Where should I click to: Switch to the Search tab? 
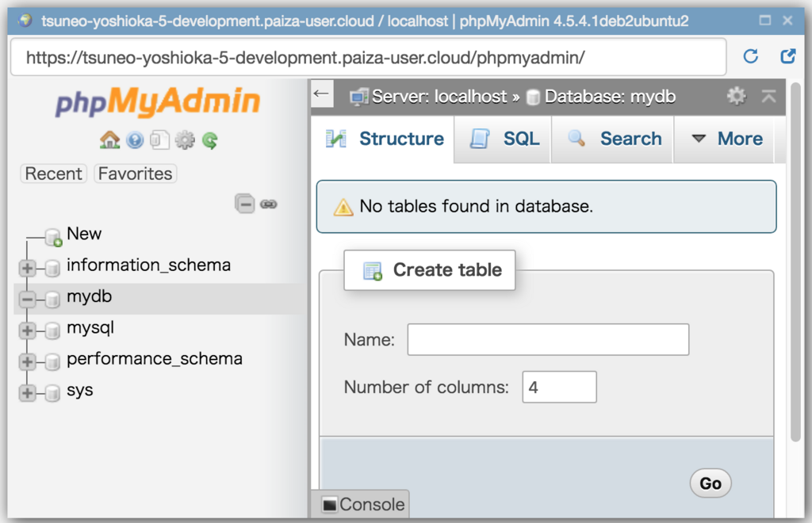click(x=613, y=139)
